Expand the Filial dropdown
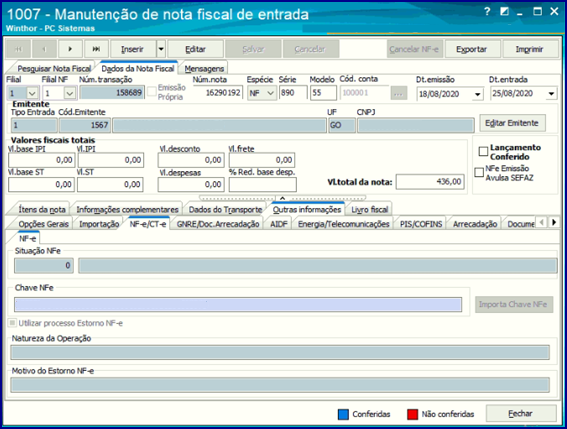This screenshot has height=429, width=567. pyautogui.click(x=32, y=94)
